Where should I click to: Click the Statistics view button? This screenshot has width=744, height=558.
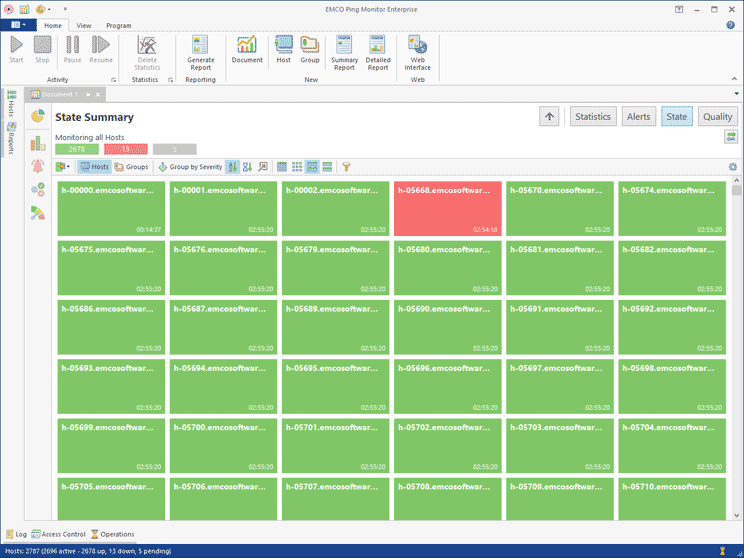click(592, 116)
